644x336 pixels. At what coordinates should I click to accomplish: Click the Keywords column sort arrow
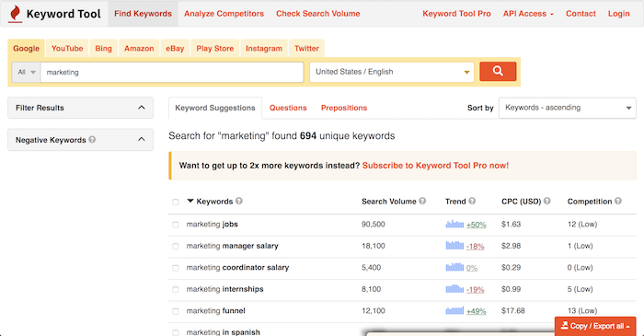[190, 201]
